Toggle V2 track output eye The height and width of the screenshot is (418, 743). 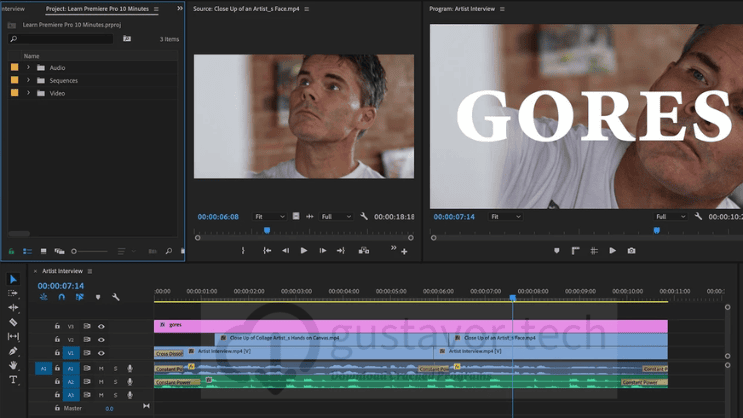click(101, 340)
